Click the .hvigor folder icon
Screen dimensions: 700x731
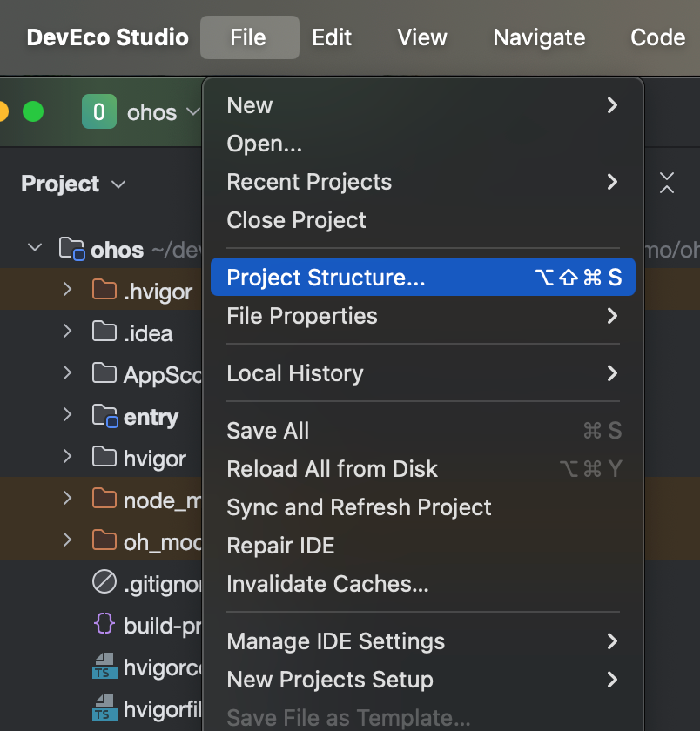coord(104,290)
